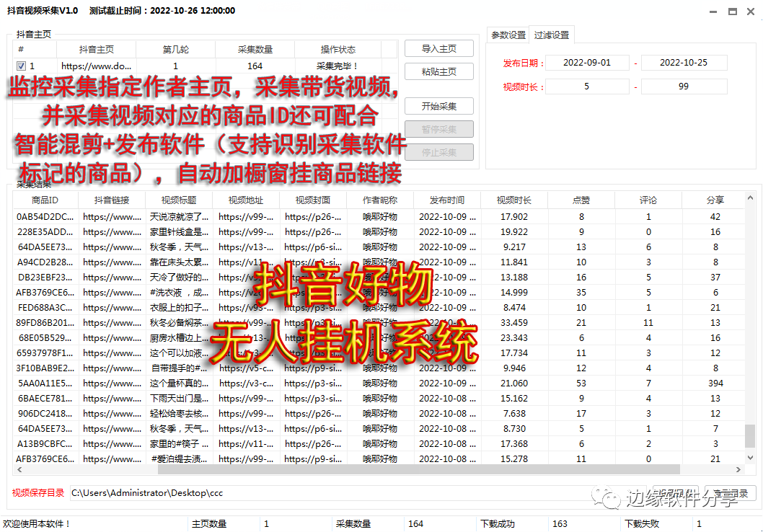
Task: Set maximum video duration field showing 99
Action: tap(684, 86)
